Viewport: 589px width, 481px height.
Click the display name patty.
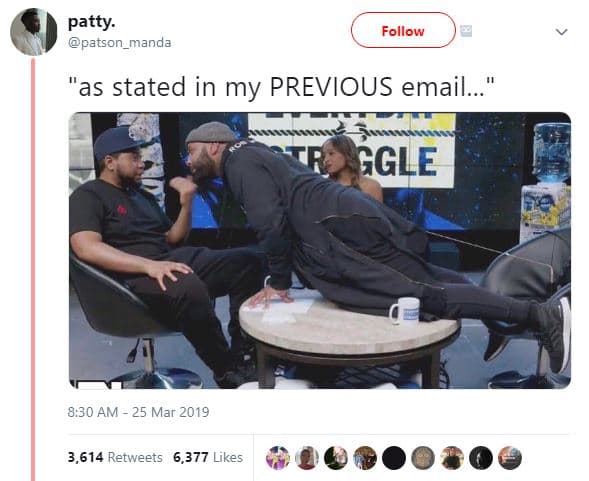(91, 22)
